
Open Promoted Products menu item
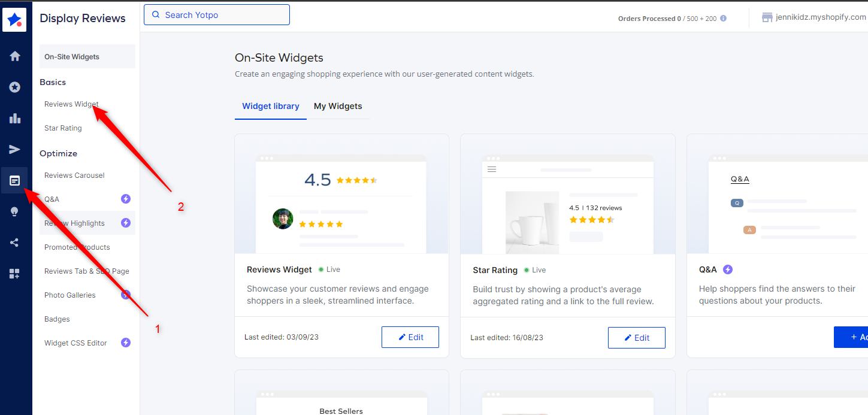(77, 247)
